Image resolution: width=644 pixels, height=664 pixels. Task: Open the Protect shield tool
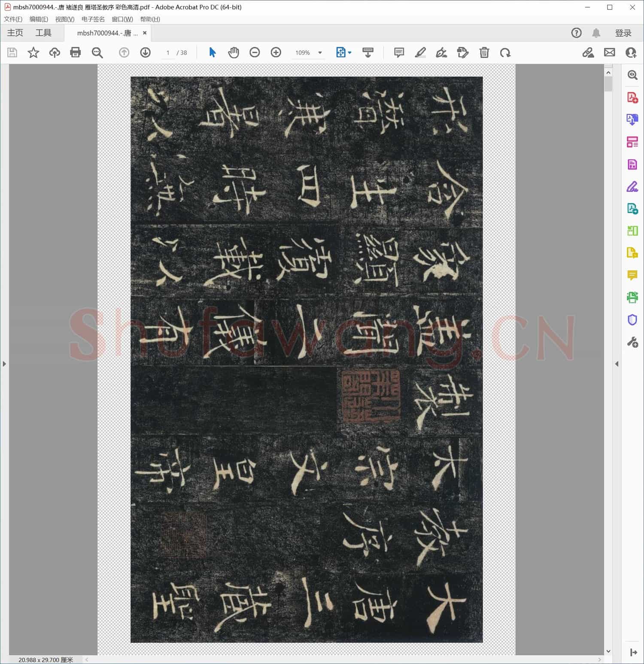pos(632,320)
